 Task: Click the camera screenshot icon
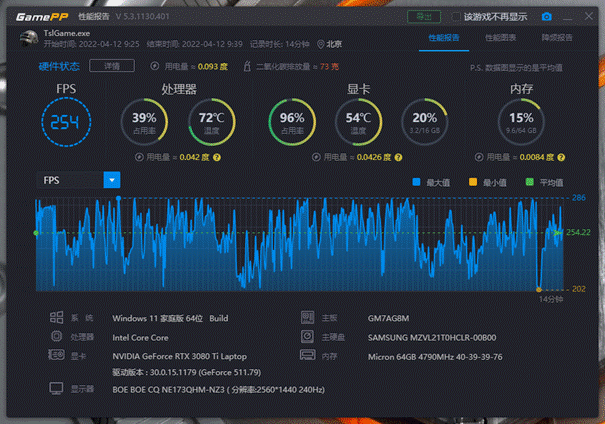tap(546, 17)
